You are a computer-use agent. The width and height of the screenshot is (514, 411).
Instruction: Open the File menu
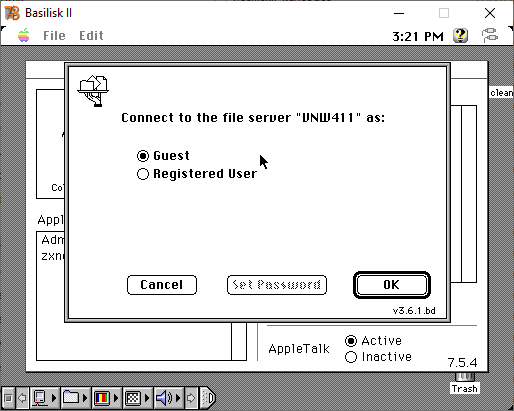(54, 35)
